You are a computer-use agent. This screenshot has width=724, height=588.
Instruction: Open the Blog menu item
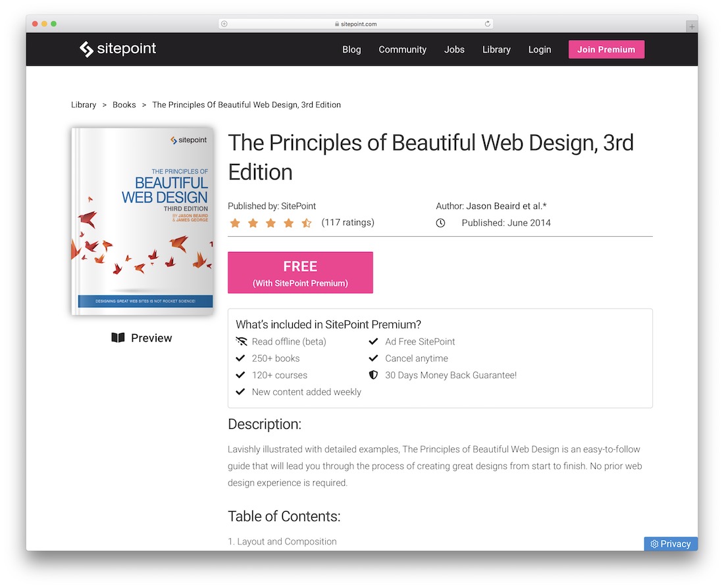[351, 49]
